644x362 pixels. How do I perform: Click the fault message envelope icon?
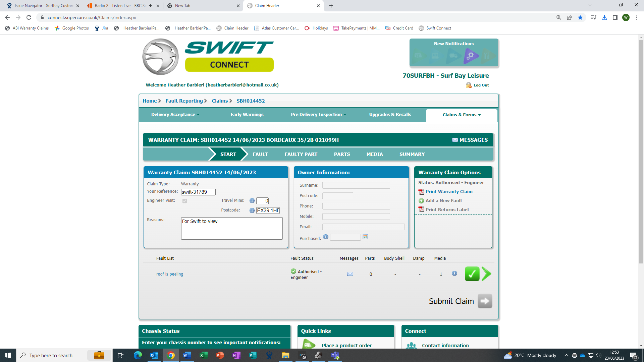pyautogui.click(x=350, y=274)
